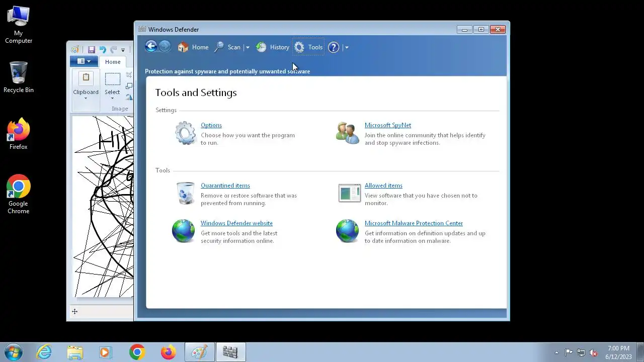The width and height of the screenshot is (644, 362).
Task: Click the Malware Protection Center globe icon
Action: [x=347, y=231]
